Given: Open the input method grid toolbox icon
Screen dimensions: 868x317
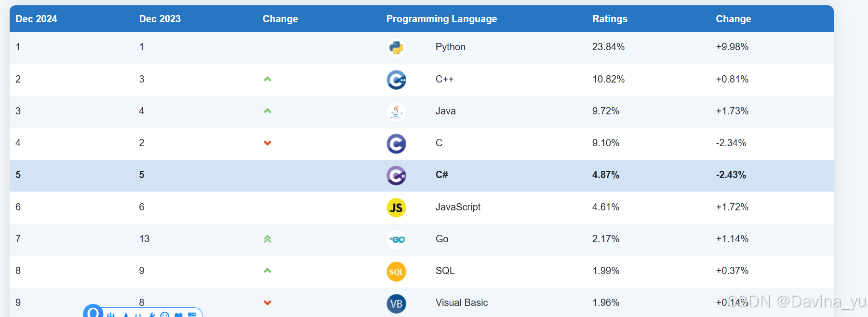Looking at the screenshot, I should pyautogui.click(x=192, y=315).
